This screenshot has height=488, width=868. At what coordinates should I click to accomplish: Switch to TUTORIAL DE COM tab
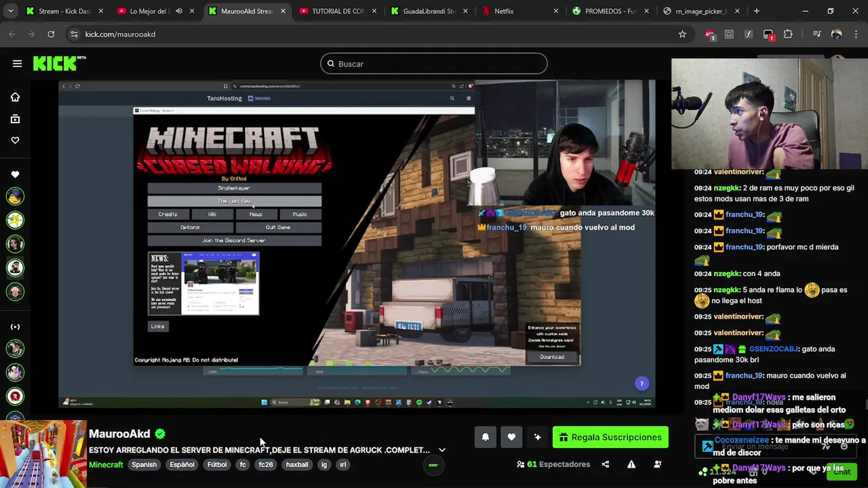(338, 11)
